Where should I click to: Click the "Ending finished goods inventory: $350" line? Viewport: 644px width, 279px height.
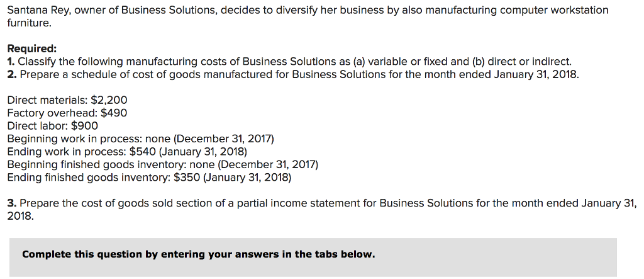150,178
